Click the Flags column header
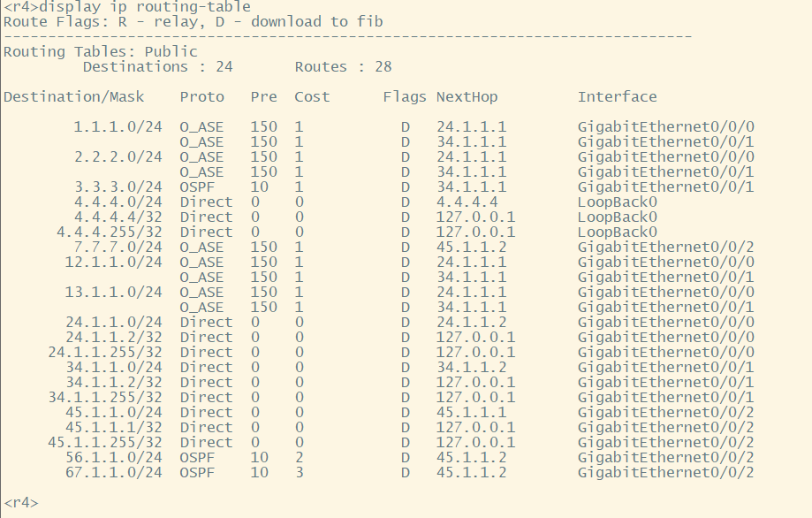Viewport: 812px width, 518px height. 405,97
